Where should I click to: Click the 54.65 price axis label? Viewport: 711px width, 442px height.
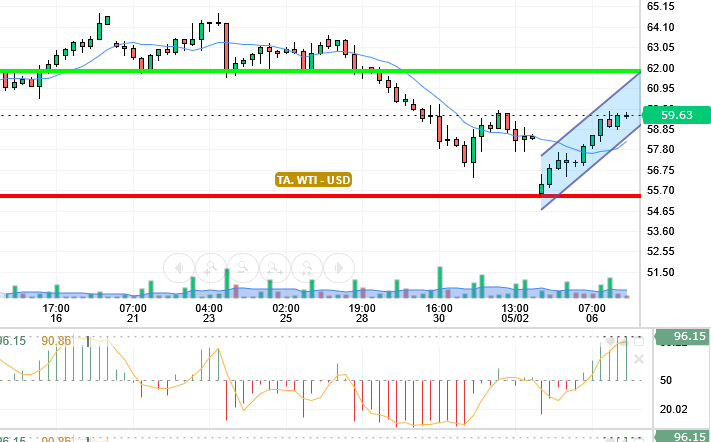tap(660, 211)
